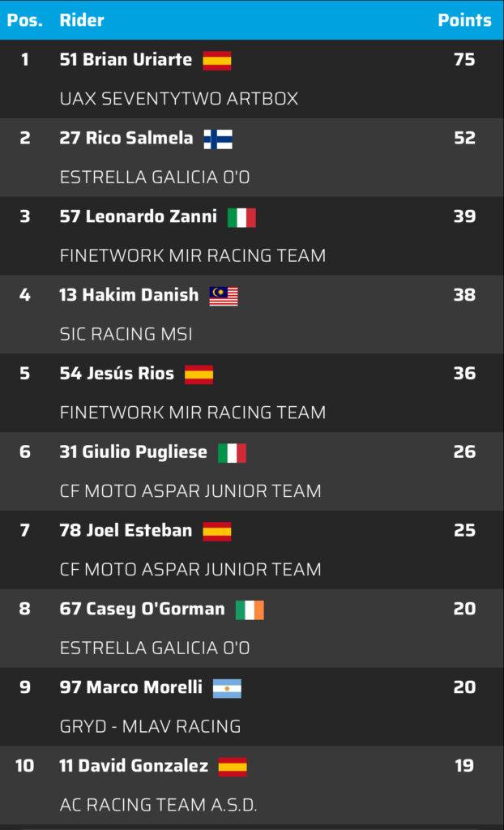The height and width of the screenshot is (830, 504).
Task: Click the Irish flag beside Casey O'Gorman
Action: coord(250,610)
